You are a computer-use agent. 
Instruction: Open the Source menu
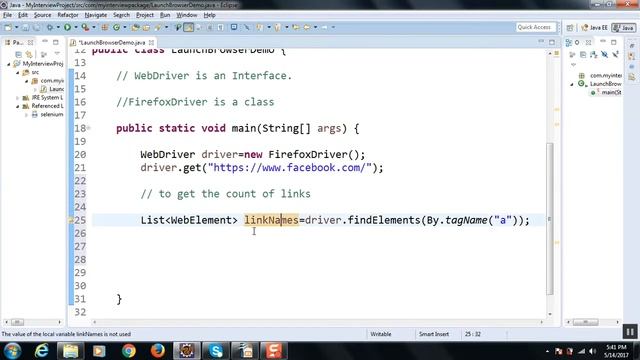pos(42,15)
